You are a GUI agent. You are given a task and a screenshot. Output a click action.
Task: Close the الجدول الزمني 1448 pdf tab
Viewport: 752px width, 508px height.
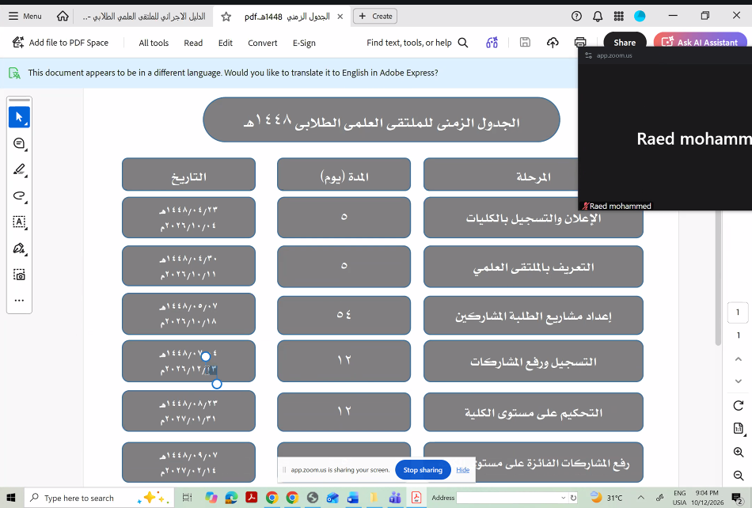[340, 16]
